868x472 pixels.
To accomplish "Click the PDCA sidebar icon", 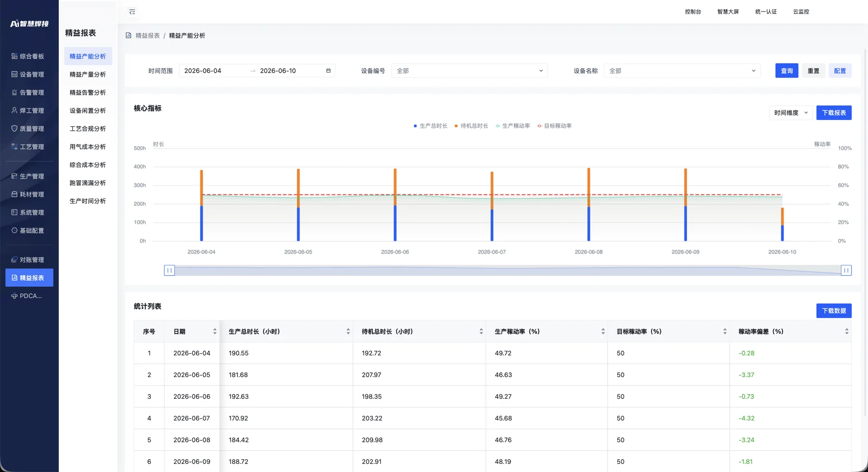I will (14, 296).
